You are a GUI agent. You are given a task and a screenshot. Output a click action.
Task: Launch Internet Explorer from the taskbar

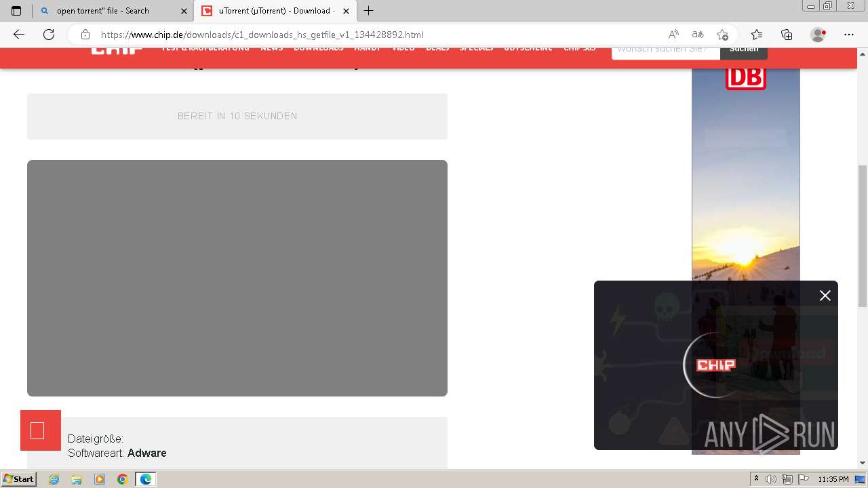[54, 479]
